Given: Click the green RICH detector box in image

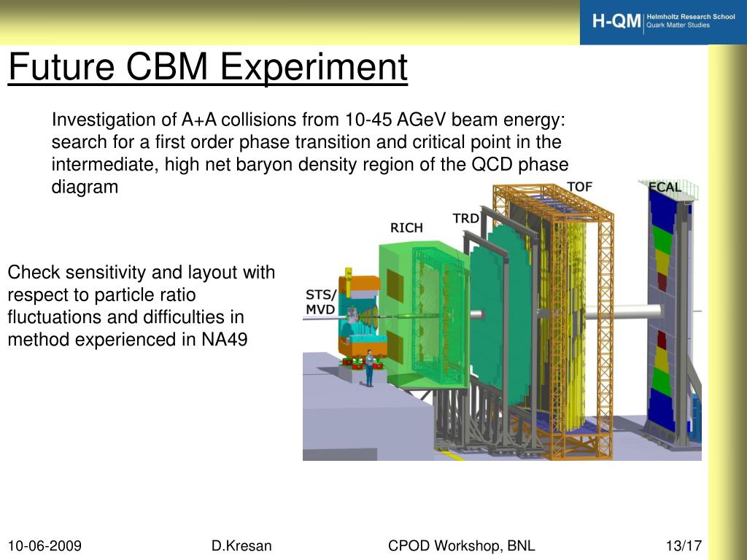Looking at the screenshot, I should (424, 314).
